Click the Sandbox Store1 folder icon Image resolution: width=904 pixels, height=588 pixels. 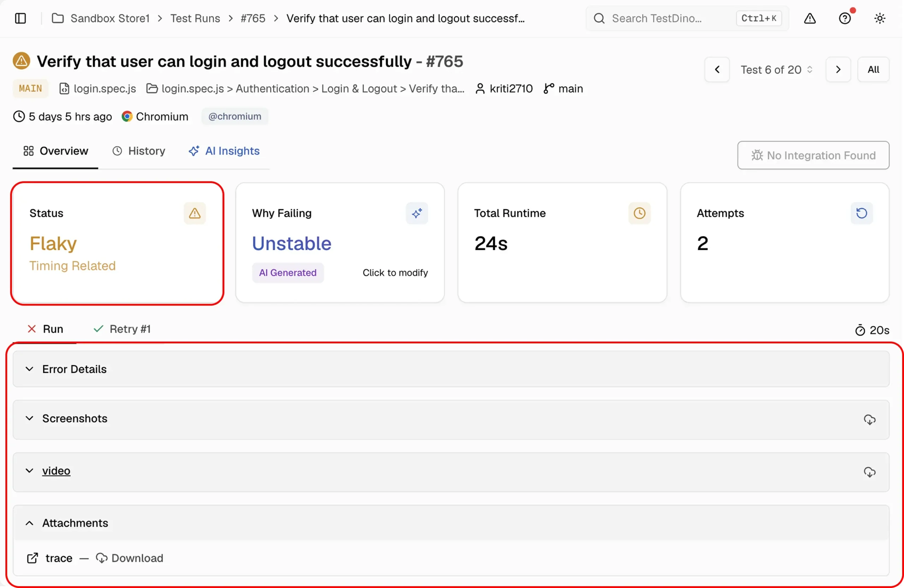(58, 18)
